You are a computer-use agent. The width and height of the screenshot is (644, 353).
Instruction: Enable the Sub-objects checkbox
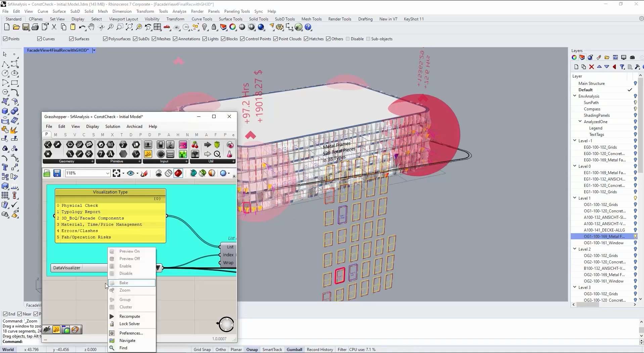click(x=368, y=39)
